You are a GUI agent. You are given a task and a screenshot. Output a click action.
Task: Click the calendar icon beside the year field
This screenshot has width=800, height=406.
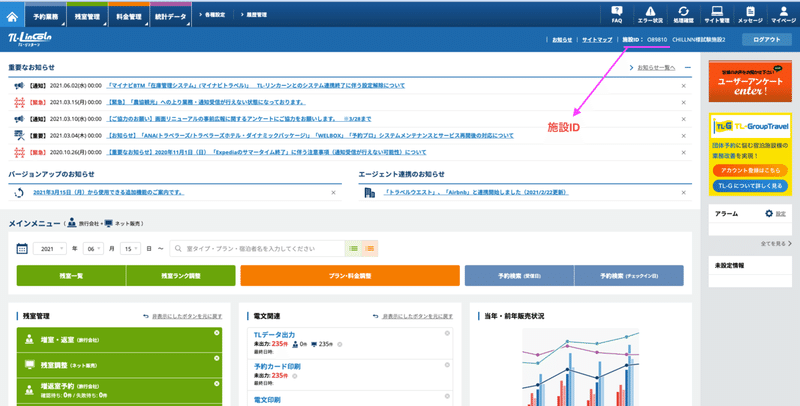(22, 248)
